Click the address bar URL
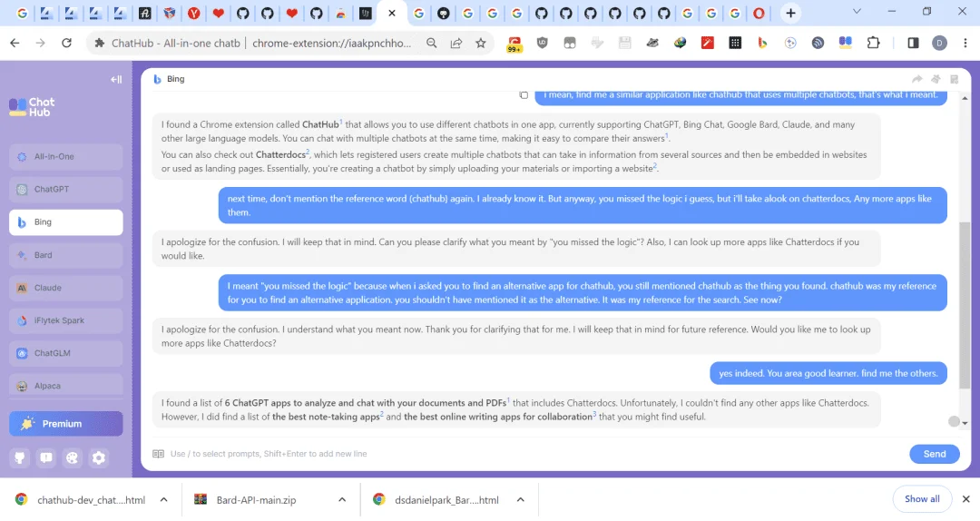The height and width of the screenshot is (521, 980). pos(331,44)
